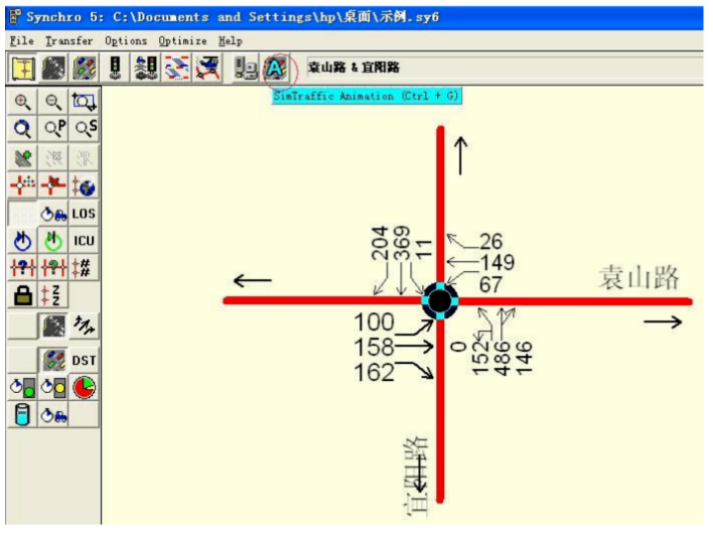Open Lane window from top toolbar

click(x=54, y=69)
